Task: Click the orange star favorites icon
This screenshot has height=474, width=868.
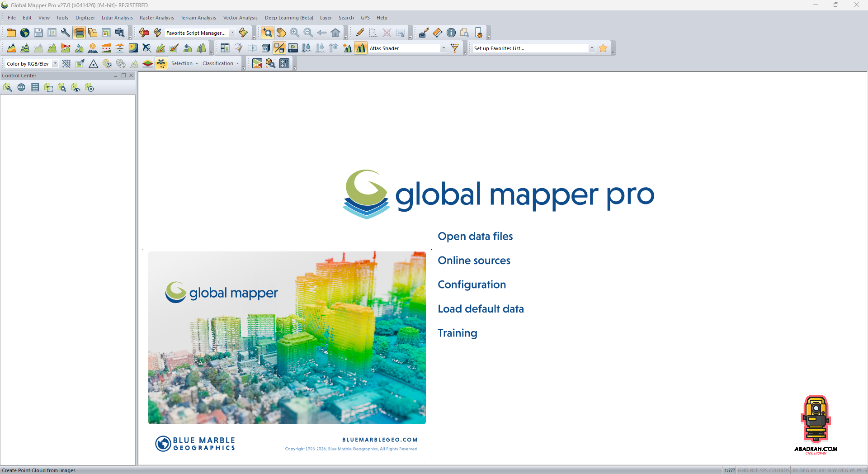Action: (603, 48)
